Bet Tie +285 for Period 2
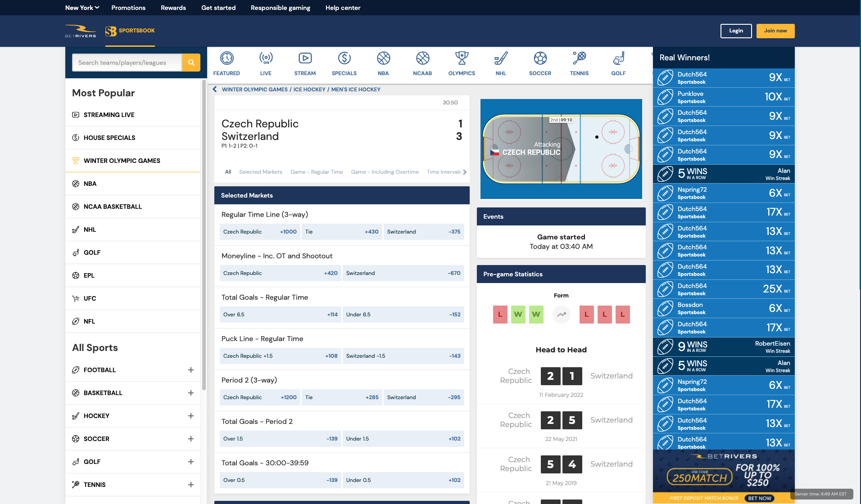The height and width of the screenshot is (504, 861). pos(342,397)
